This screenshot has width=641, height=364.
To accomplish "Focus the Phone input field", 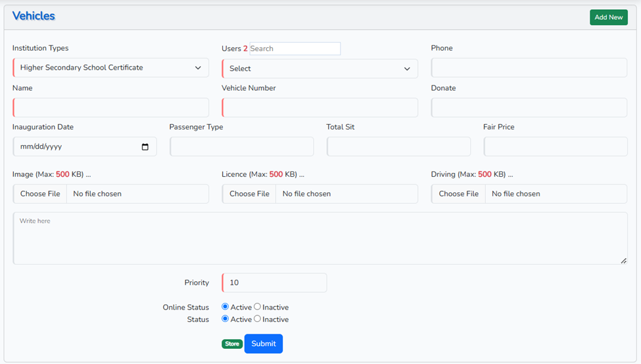I will pyautogui.click(x=529, y=68).
